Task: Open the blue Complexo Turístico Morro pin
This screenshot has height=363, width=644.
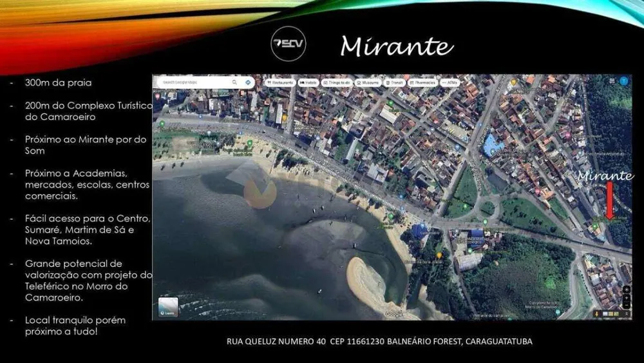Action: [557, 312]
